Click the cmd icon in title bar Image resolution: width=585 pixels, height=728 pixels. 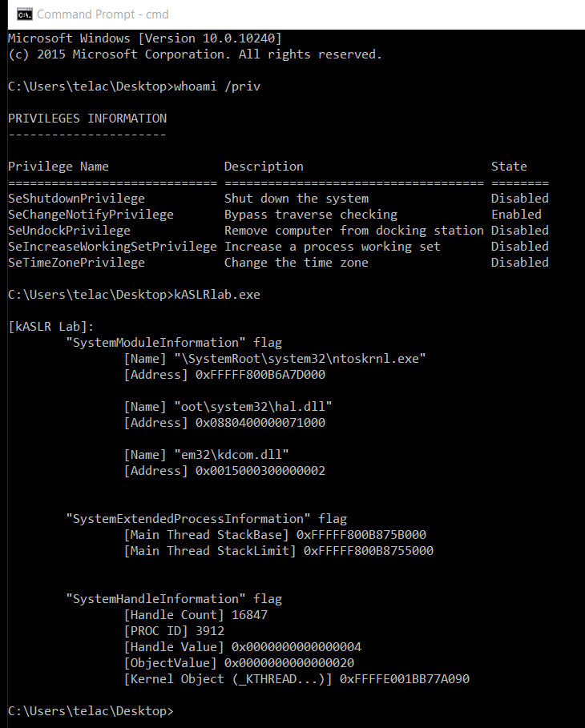pyautogui.click(x=25, y=14)
